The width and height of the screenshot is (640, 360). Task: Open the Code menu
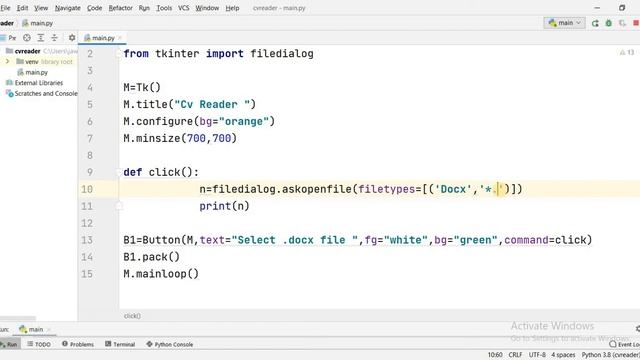pyautogui.click(x=94, y=8)
